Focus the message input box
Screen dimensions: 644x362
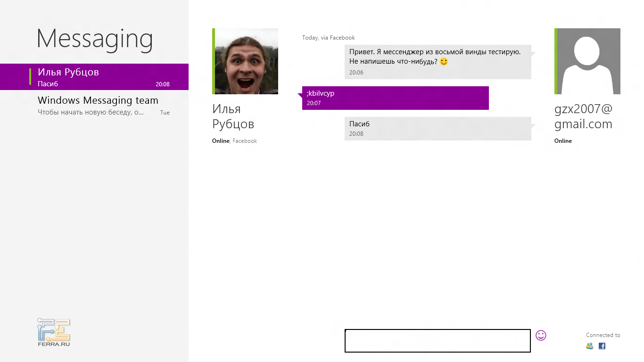[438, 341]
